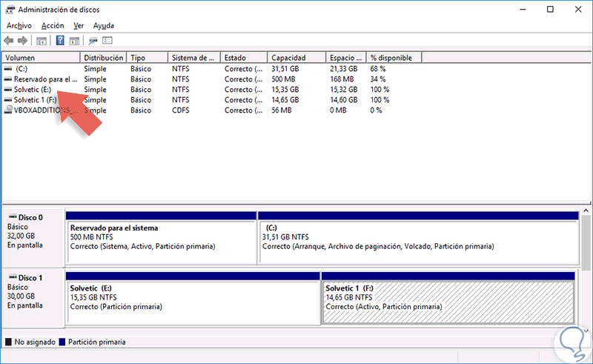Viewport: 593px width, 364px height.
Task: Open the Ver menu
Action: 79,26
